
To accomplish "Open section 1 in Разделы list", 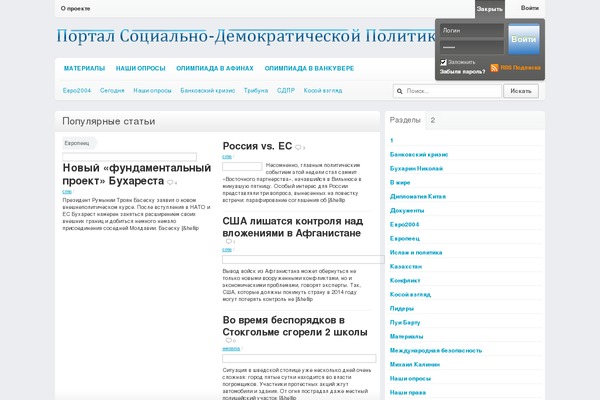I will coord(391,140).
